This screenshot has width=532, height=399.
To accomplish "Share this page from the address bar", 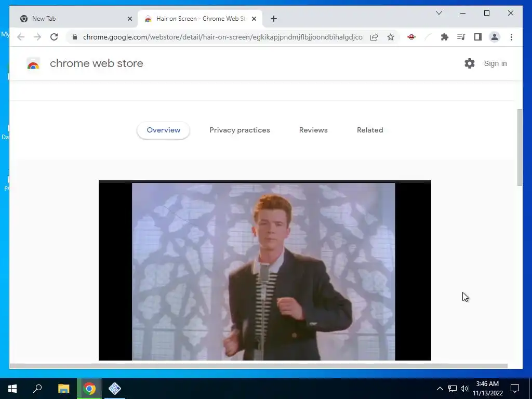I will point(374,37).
